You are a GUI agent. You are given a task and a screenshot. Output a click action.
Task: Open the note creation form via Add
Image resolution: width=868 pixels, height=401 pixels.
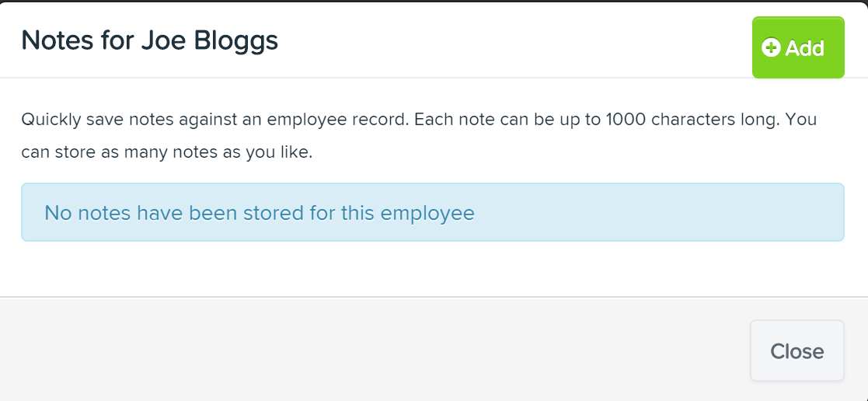pyautogui.click(x=798, y=47)
